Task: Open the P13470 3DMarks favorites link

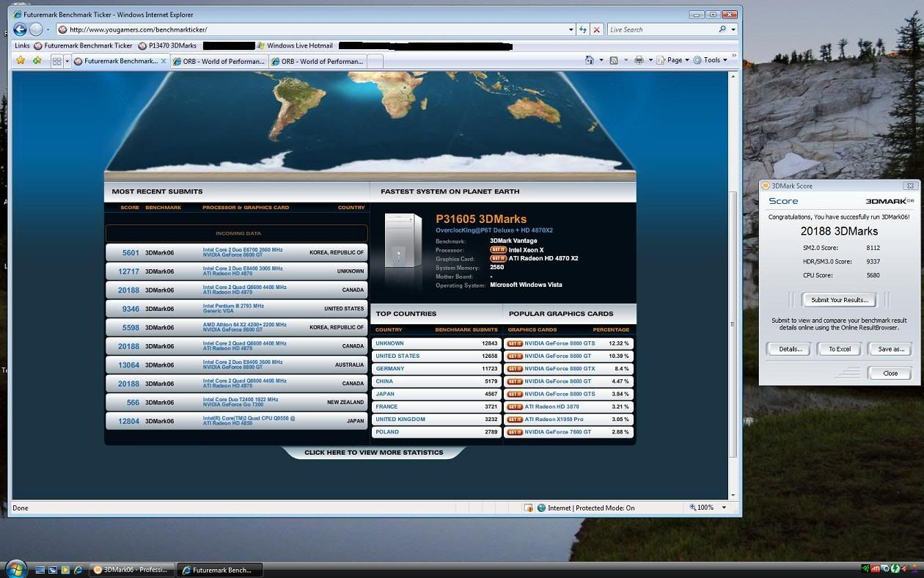Action: click(167, 45)
